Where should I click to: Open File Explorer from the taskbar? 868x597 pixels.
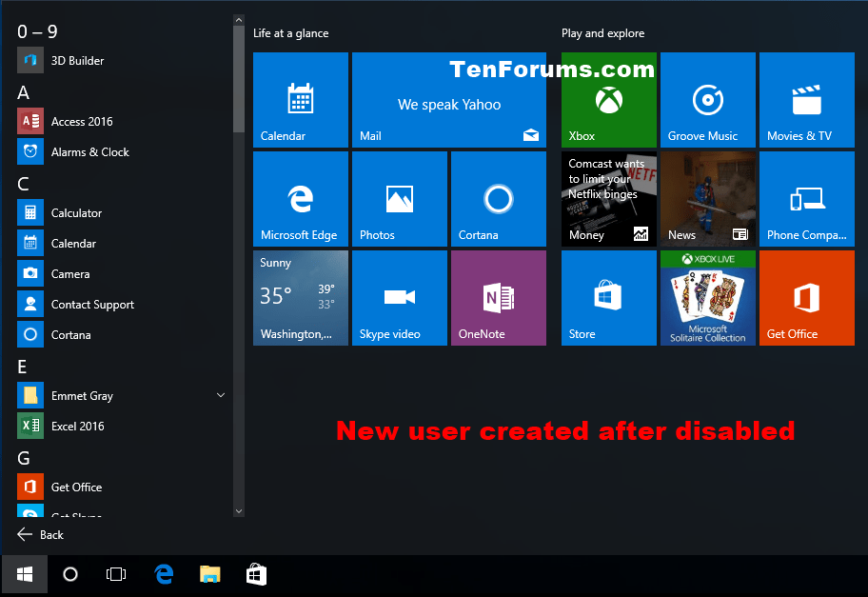(209, 574)
